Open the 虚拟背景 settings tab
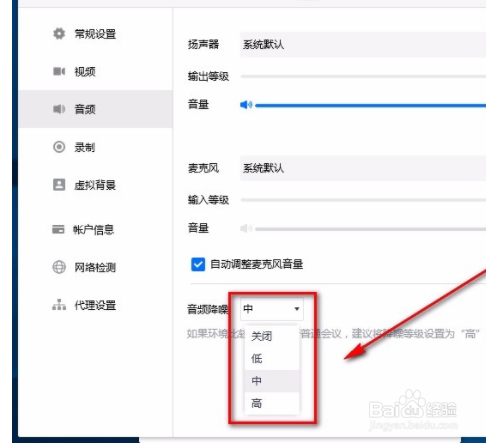The width and height of the screenshot is (486, 443). pyautogui.click(x=96, y=184)
